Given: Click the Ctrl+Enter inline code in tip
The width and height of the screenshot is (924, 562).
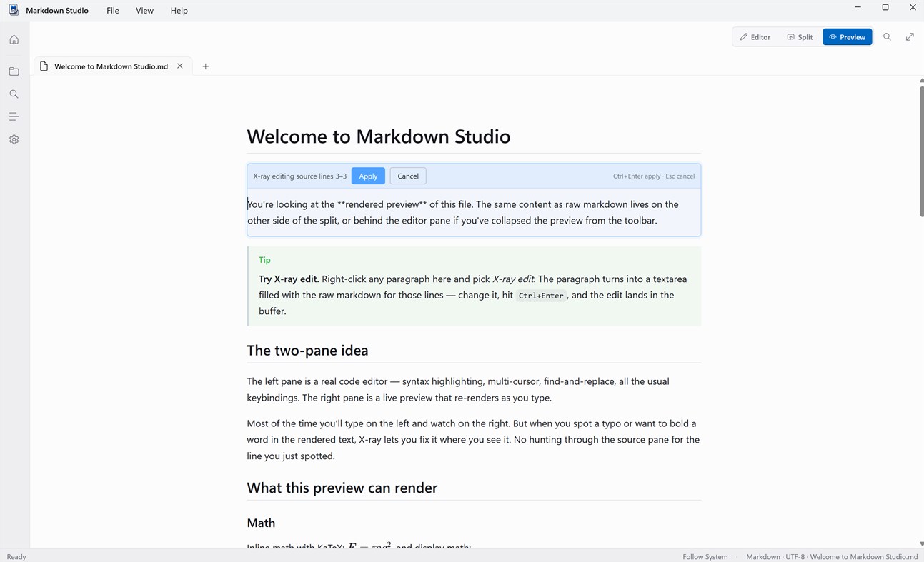Looking at the screenshot, I should coord(541,296).
